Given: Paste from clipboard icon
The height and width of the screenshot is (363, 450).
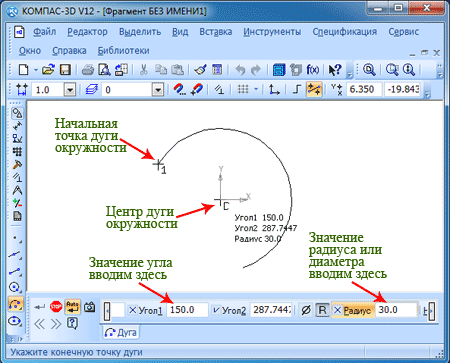Looking at the screenshot, I should [x=178, y=70].
